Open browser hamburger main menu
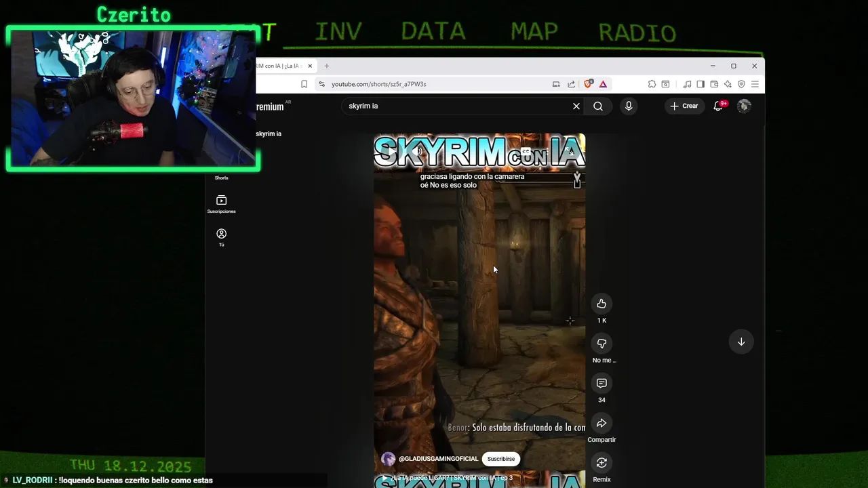The image size is (868, 488). point(755,84)
